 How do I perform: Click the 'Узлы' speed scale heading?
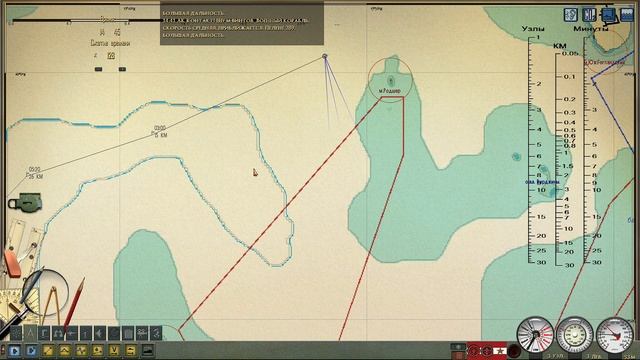click(533, 29)
